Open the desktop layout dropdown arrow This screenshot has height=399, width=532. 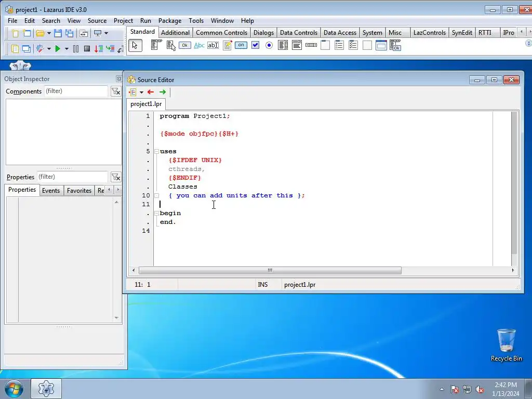(106, 33)
